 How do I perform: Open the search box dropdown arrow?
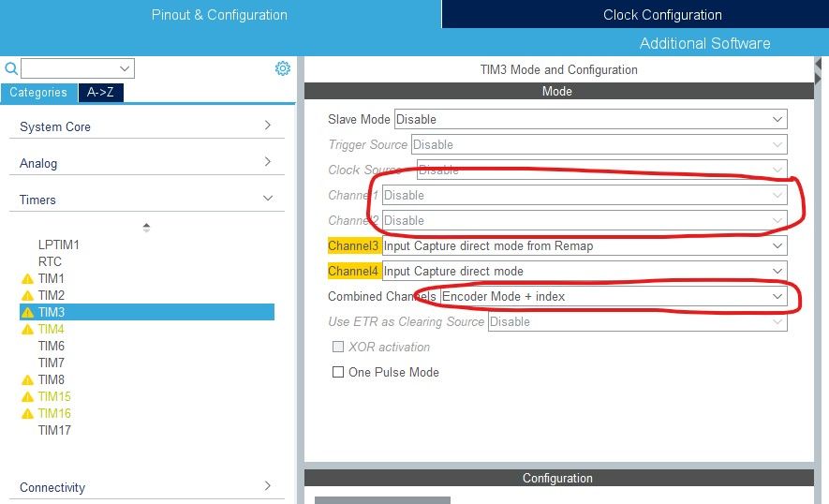[125, 68]
